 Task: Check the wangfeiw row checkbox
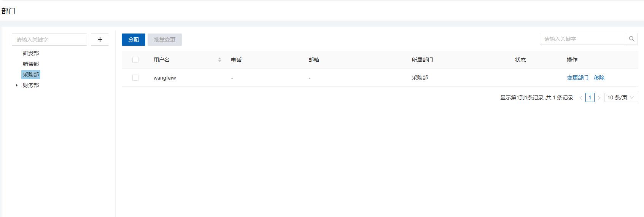[x=135, y=78]
